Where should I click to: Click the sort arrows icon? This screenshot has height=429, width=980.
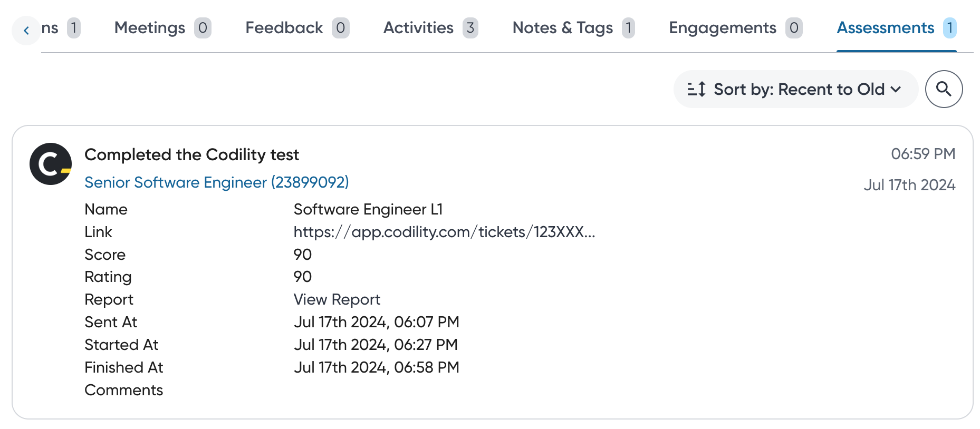696,89
